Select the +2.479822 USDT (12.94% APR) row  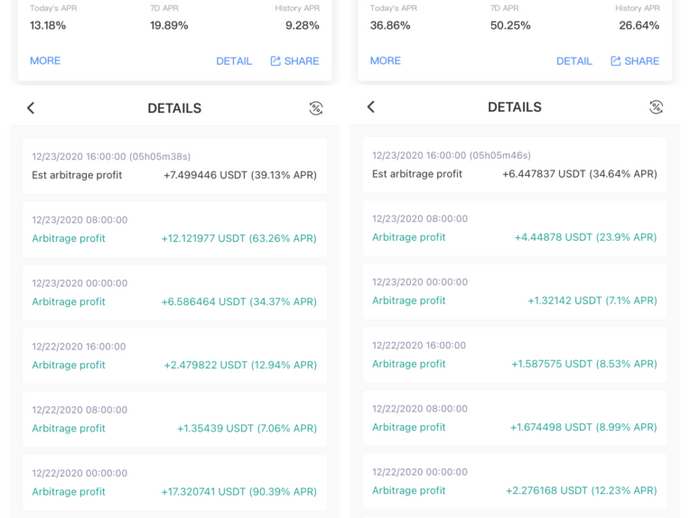point(174,356)
